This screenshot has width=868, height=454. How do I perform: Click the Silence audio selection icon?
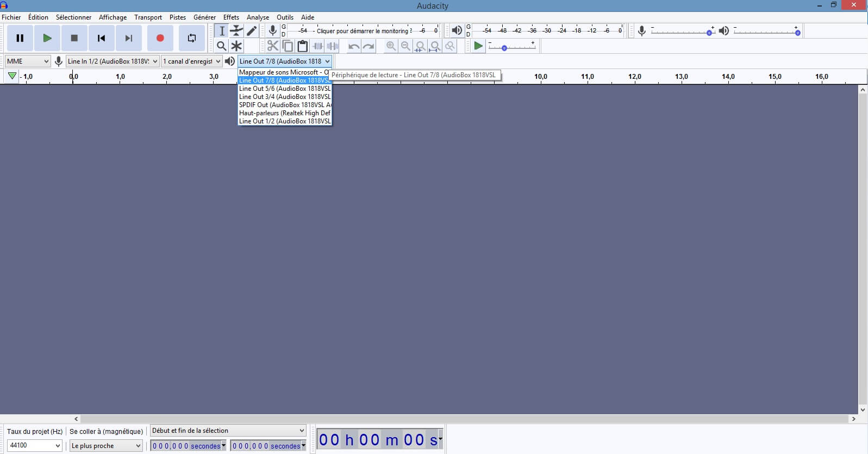tap(333, 46)
